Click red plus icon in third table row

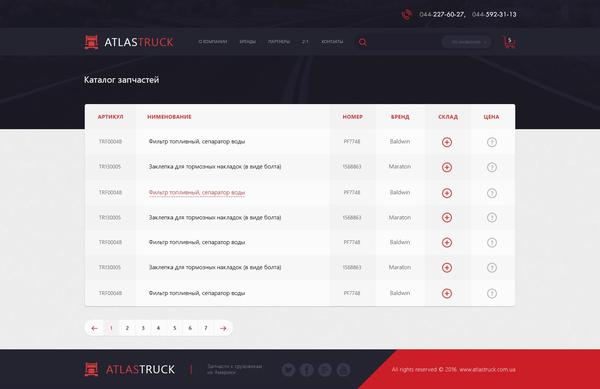447,193
